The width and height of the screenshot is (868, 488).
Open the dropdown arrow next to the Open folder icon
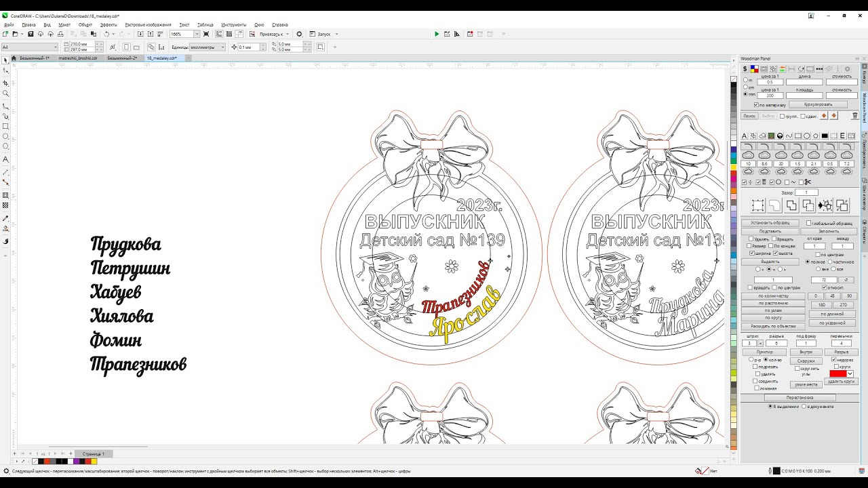(x=22, y=34)
